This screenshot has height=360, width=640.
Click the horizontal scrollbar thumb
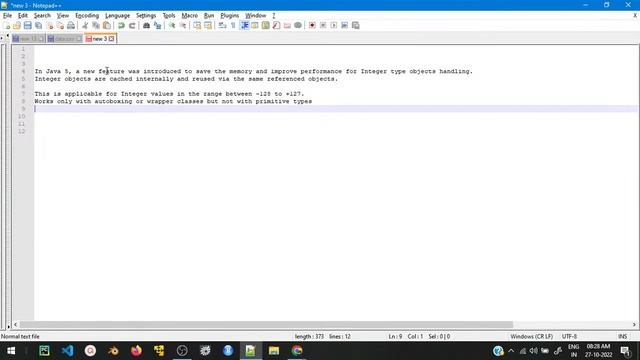point(266,325)
